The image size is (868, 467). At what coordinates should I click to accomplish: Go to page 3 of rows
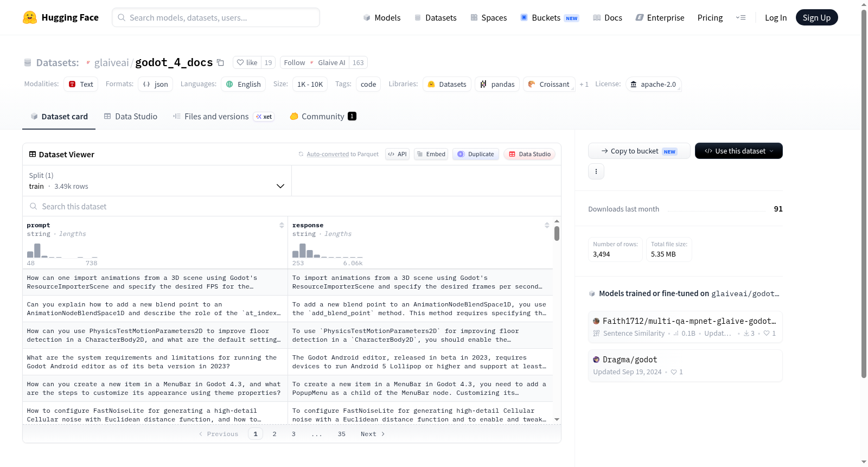click(x=293, y=434)
